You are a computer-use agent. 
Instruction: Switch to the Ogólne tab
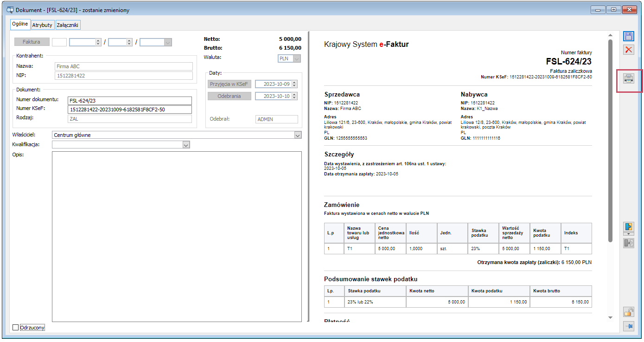(x=20, y=24)
